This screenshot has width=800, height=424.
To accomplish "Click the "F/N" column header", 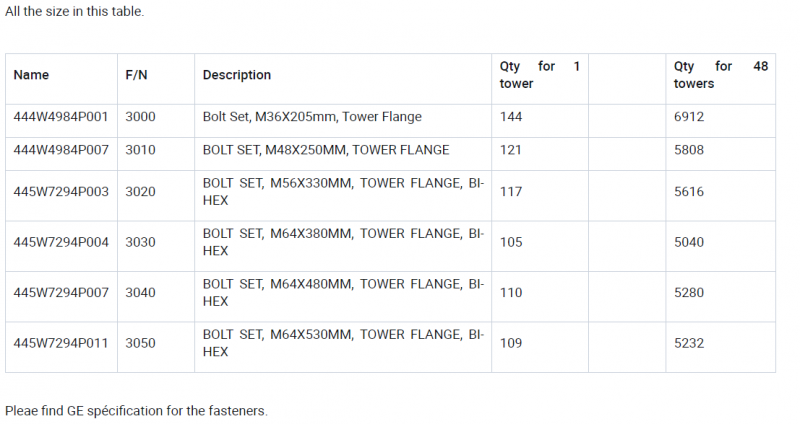I will [x=138, y=75].
